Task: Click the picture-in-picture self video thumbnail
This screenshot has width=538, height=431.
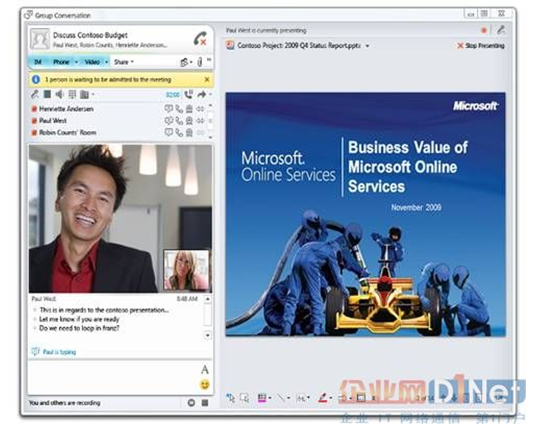Action: tap(186, 270)
